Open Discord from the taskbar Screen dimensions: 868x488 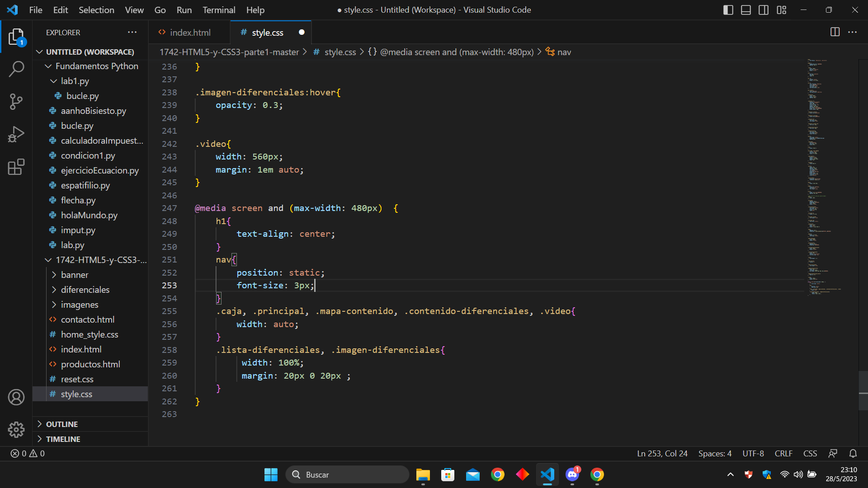tap(572, 474)
